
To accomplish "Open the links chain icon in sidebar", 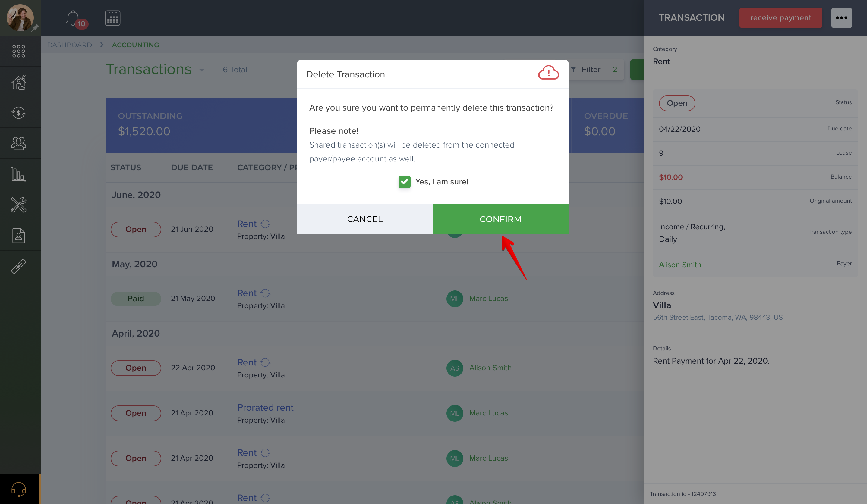I will 19,266.
